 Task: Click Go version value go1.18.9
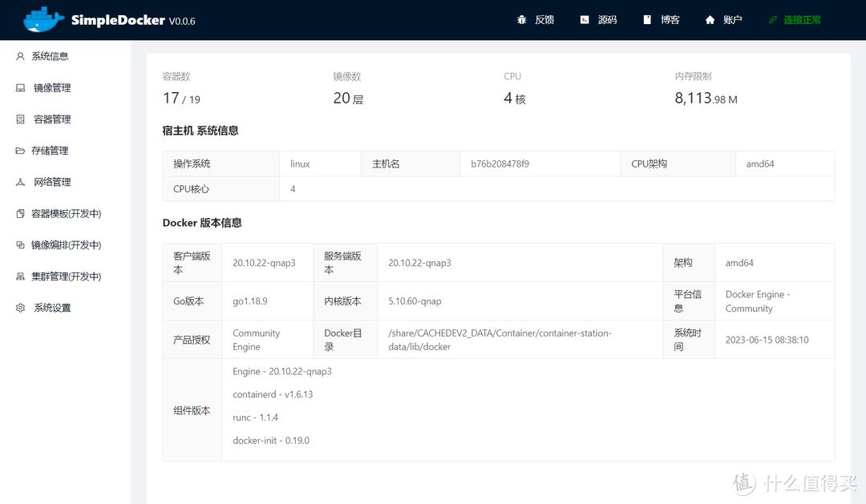pyautogui.click(x=249, y=301)
